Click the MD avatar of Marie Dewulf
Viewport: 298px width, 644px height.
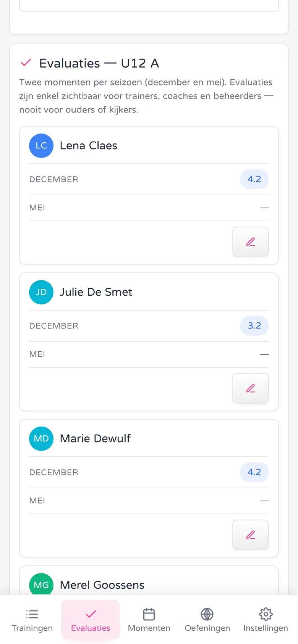point(41,439)
